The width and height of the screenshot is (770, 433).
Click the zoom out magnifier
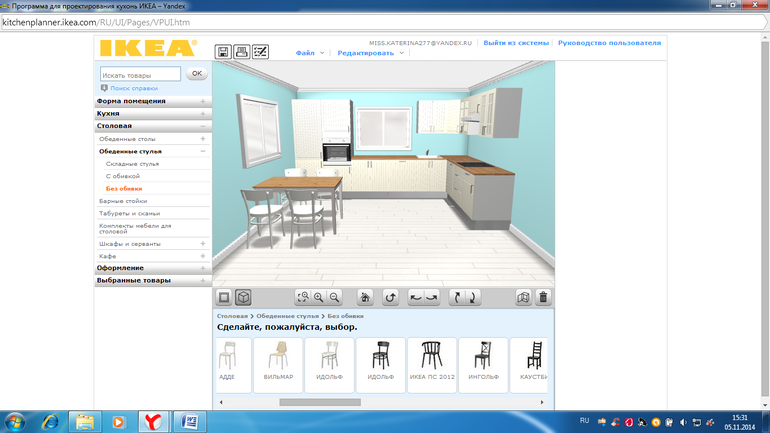coord(335,297)
